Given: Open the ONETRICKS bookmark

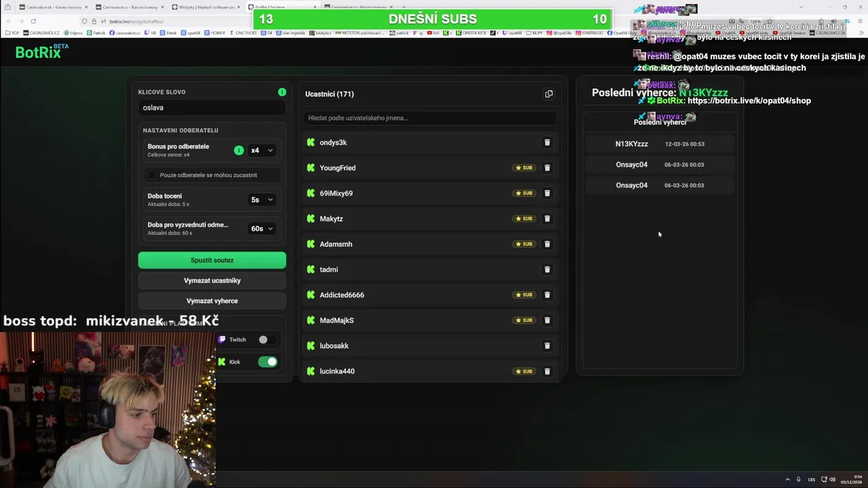Looking at the screenshot, I should coord(244,33).
